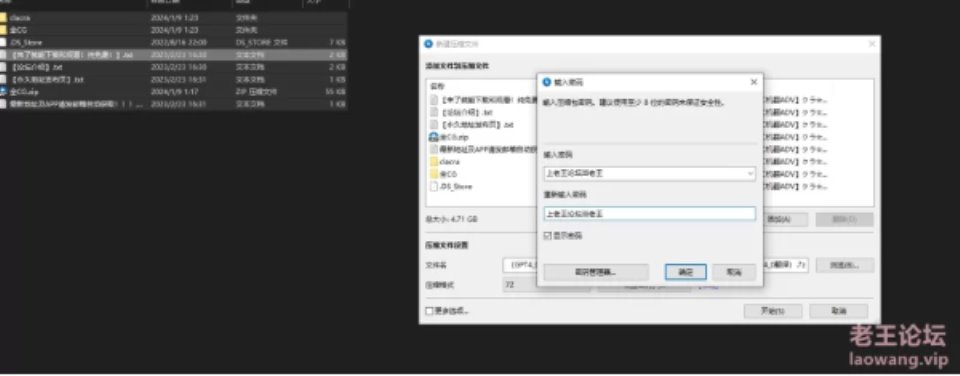Select the .DS_Store file icon in Explorer
The image size is (960, 376).
3,42
